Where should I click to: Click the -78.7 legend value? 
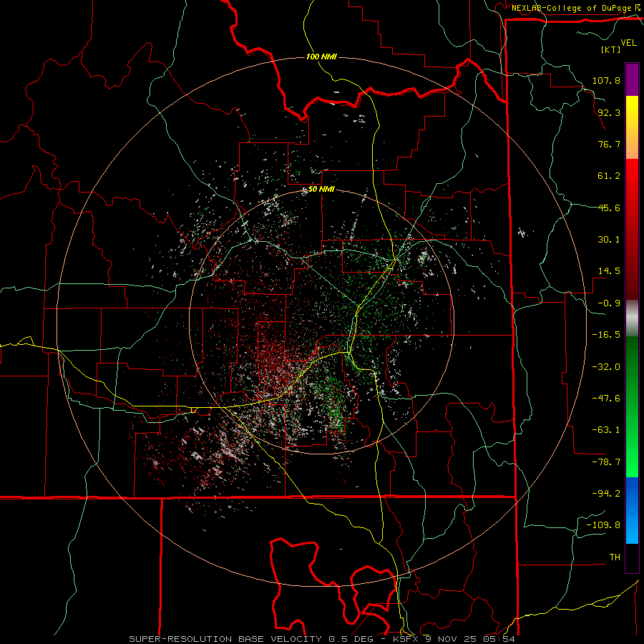606,462
